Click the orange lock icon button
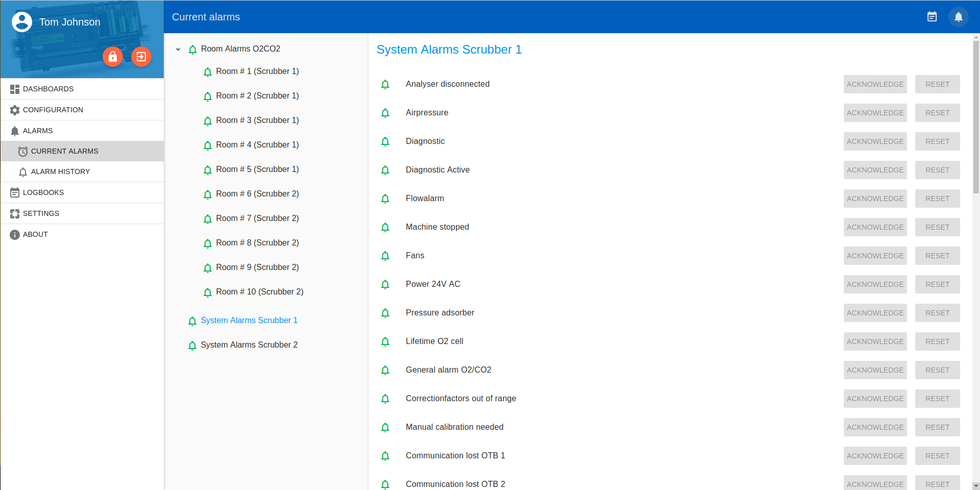 (113, 57)
